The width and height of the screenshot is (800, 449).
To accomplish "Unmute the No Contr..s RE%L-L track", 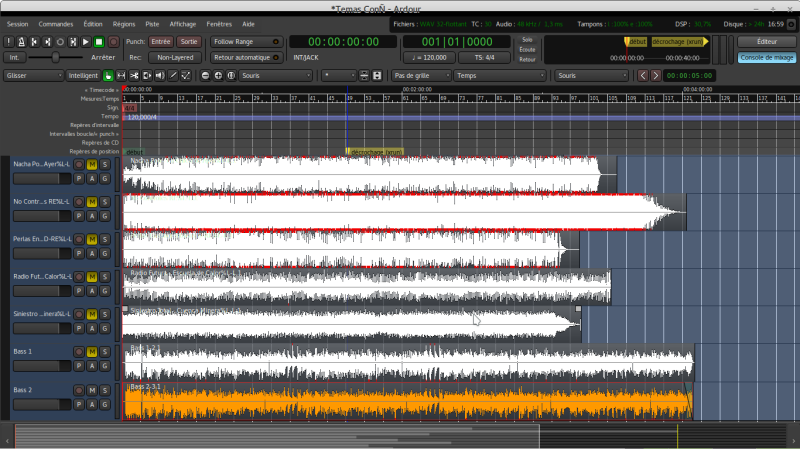I will 92,202.
